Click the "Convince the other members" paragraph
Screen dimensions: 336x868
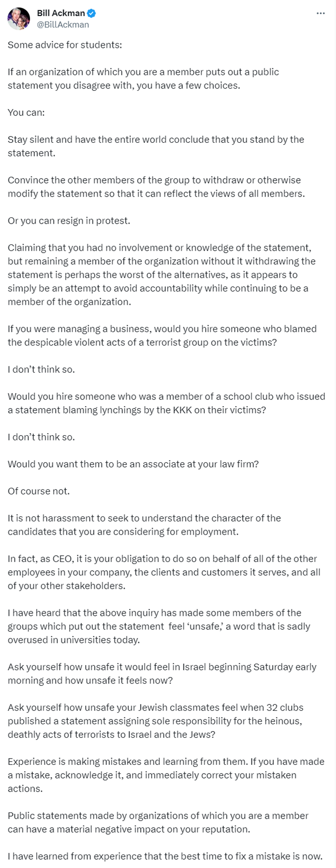point(156,187)
